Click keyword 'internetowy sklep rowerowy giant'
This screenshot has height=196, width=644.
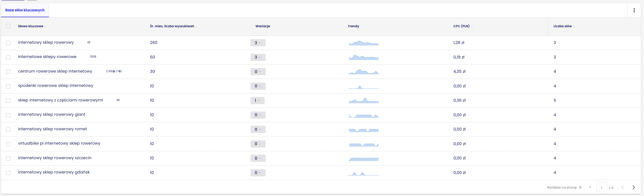click(x=52, y=114)
